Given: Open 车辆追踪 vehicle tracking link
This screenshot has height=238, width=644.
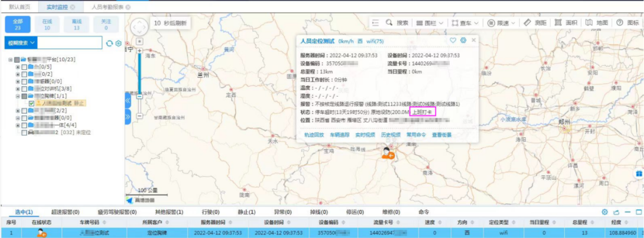Looking at the screenshot, I should point(340,134).
